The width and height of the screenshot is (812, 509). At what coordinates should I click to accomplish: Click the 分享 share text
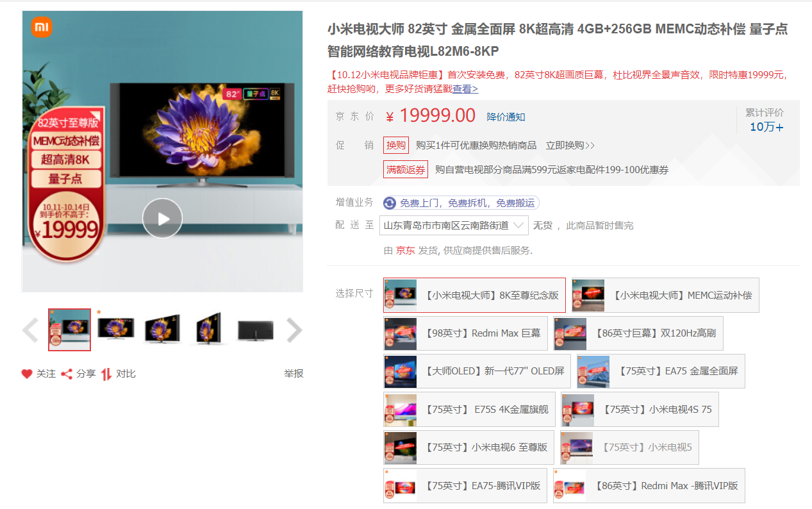coord(86,374)
